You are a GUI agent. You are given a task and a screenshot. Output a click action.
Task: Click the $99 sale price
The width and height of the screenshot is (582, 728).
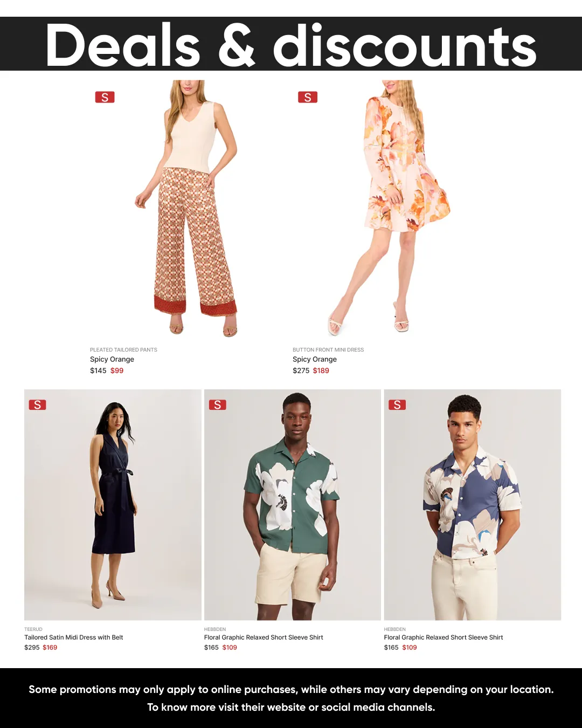click(117, 370)
